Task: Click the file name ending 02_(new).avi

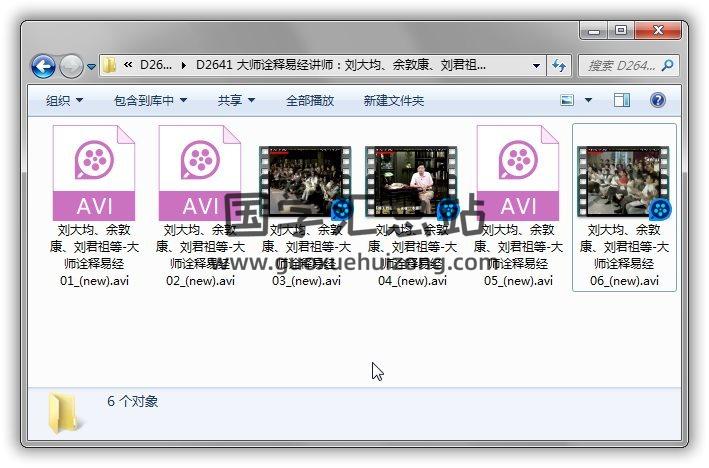Action: (200, 255)
